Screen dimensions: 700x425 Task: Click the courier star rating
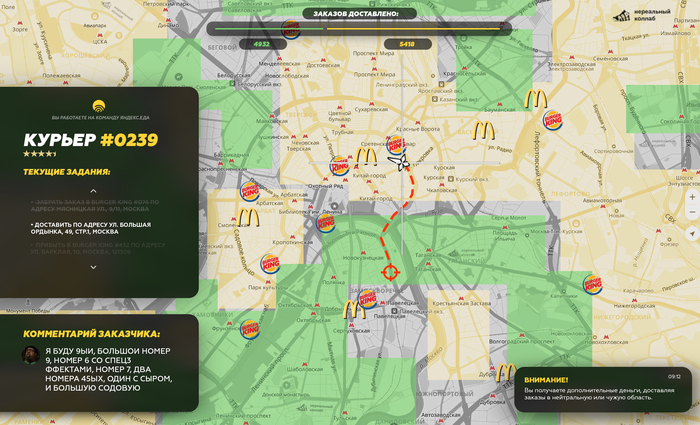tap(40, 154)
